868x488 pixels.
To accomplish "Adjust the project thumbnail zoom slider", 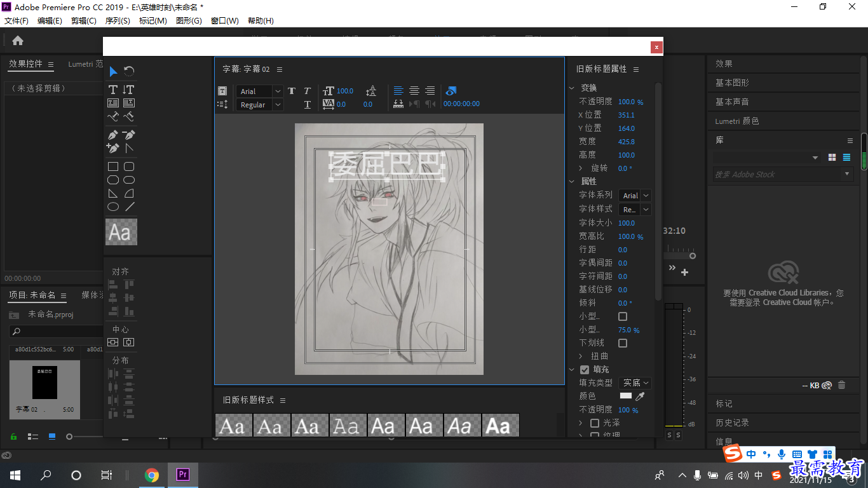I will pos(69,437).
